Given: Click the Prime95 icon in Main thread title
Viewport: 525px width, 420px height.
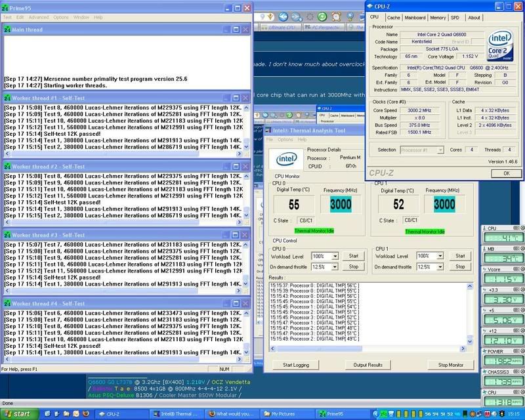Looking at the screenshot, I should click(7, 30).
